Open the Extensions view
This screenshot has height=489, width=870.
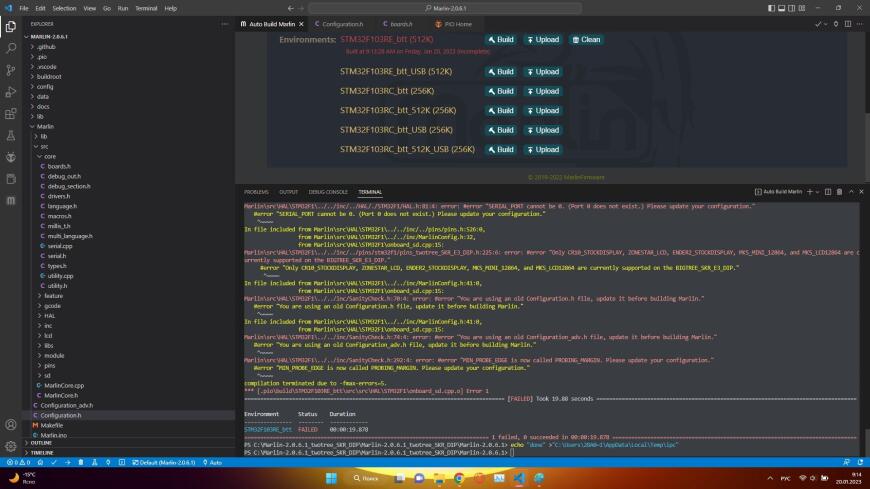[x=11, y=114]
